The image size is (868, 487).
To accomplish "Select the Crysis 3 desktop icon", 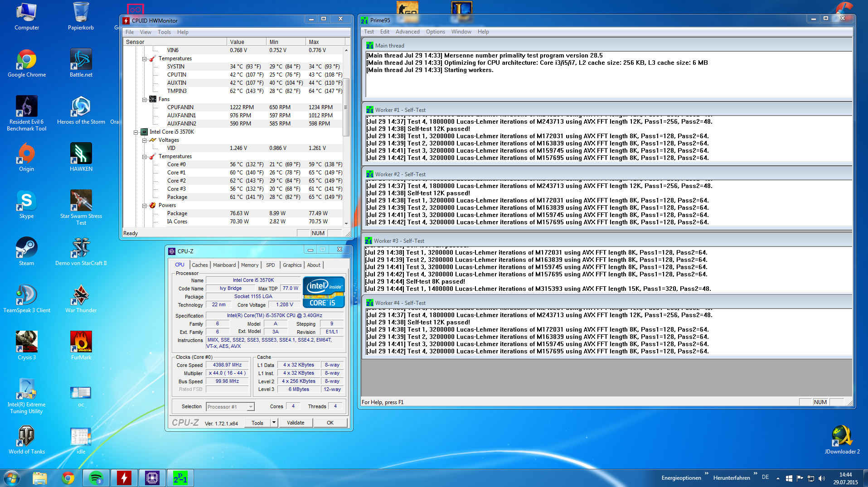I will pyautogui.click(x=27, y=346).
